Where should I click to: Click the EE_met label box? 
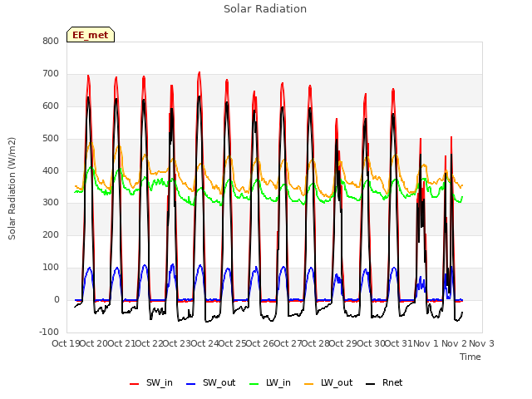[x=91, y=35]
